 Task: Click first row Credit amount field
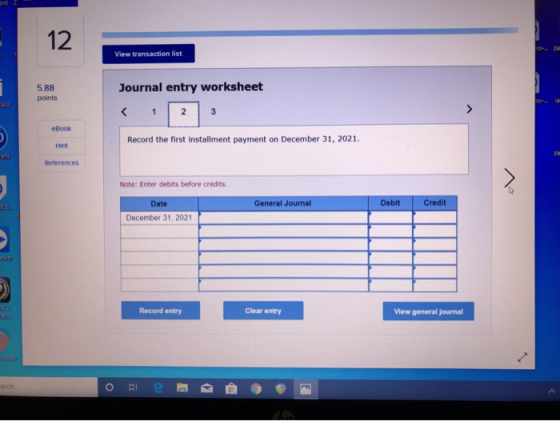[435, 217]
